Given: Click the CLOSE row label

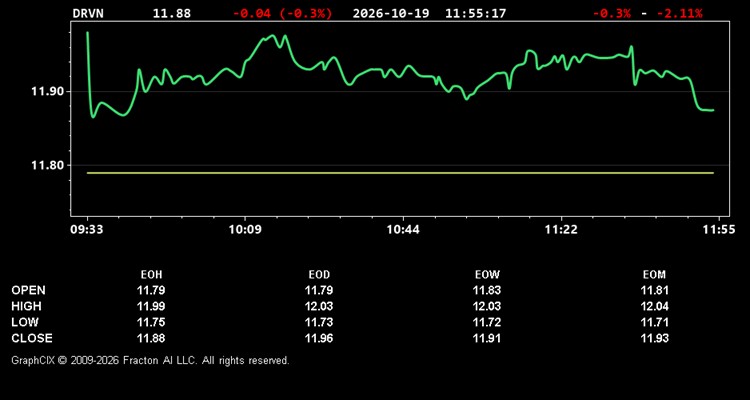Looking at the screenshot, I should (32, 338).
